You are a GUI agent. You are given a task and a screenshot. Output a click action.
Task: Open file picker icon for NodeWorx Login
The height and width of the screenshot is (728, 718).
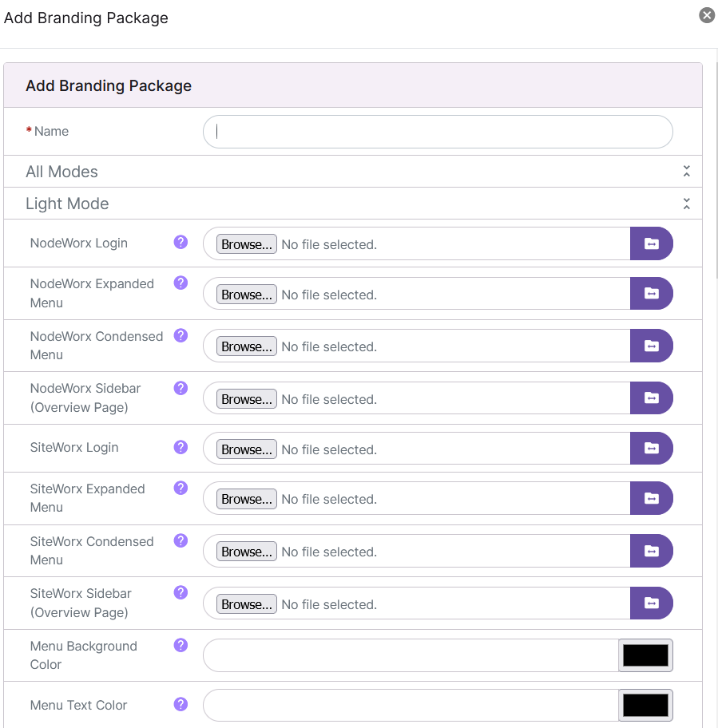652,244
